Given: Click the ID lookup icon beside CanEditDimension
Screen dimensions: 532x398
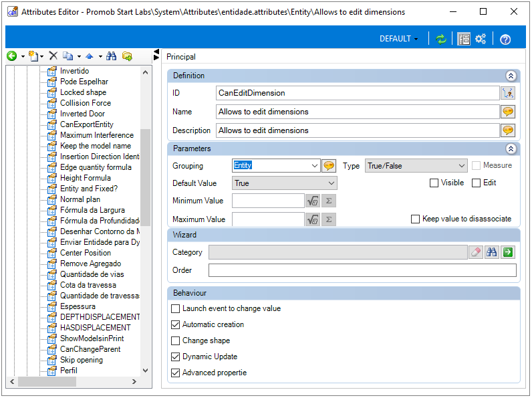Looking at the screenshot, I should point(508,93).
